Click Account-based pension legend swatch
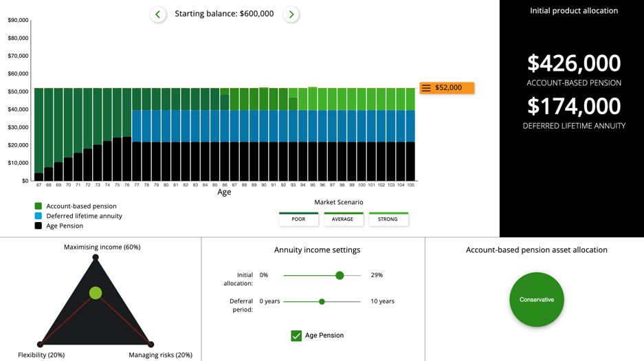Viewport: 644px width, 361px height. (38, 206)
